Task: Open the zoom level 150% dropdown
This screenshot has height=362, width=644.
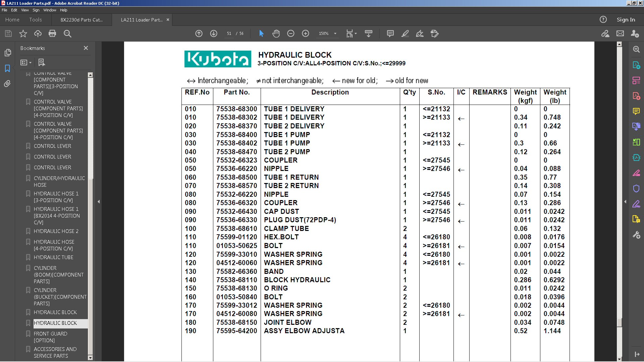Action: pyautogui.click(x=335, y=34)
